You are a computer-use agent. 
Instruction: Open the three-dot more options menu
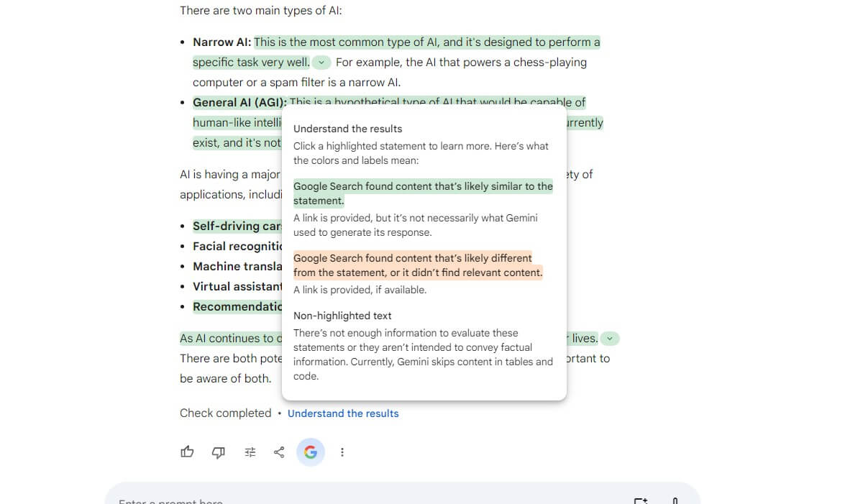342,452
